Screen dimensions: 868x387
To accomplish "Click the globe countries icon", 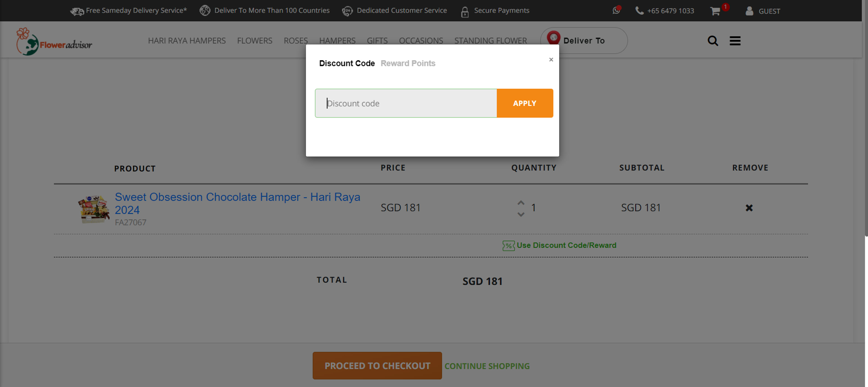I will pos(205,10).
